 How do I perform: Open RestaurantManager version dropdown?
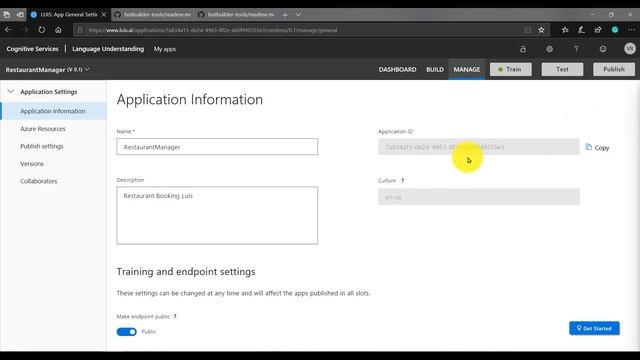tap(87, 69)
